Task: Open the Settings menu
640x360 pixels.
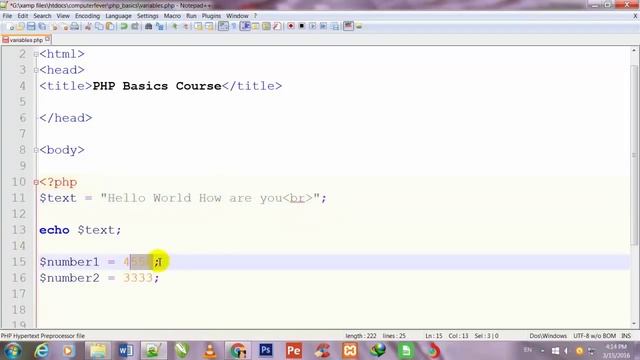Action: [147, 16]
